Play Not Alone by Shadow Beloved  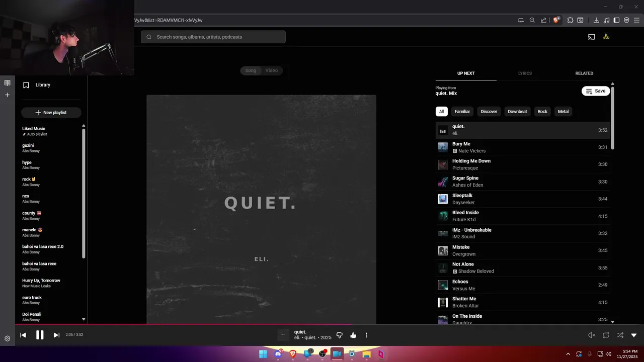pos(523,267)
